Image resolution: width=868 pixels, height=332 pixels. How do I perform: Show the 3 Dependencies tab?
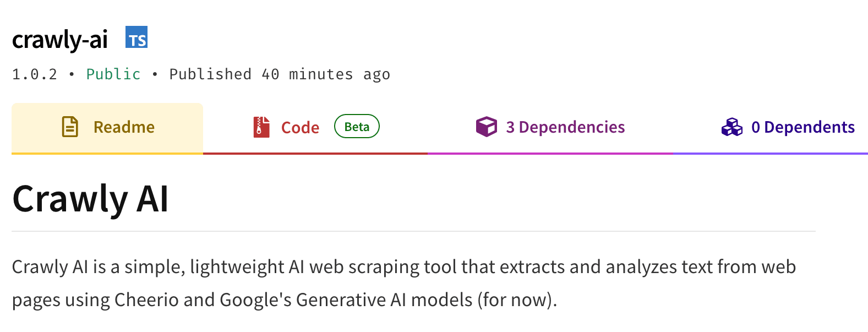pyautogui.click(x=550, y=128)
